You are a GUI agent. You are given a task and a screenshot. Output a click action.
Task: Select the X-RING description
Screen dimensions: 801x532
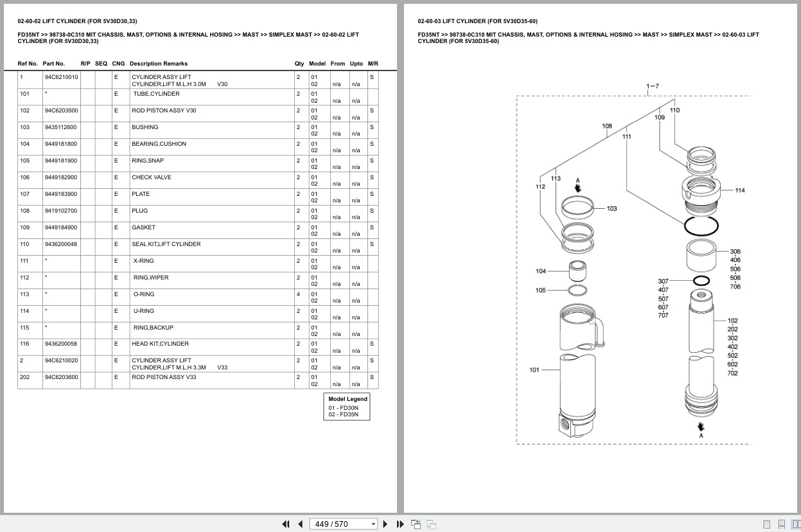pos(143,261)
